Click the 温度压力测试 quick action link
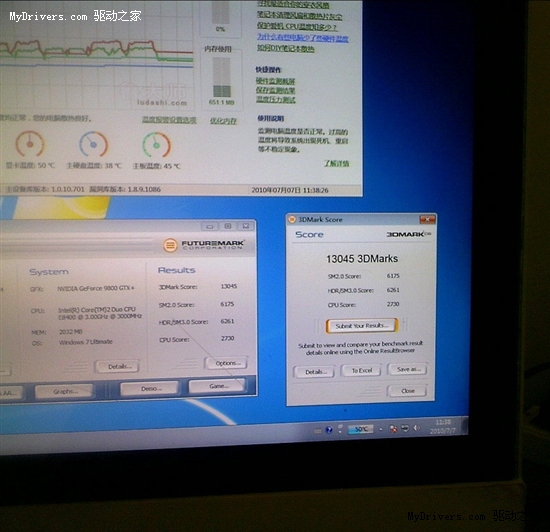The height and width of the screenshot is (532, 550). (276, 100)
